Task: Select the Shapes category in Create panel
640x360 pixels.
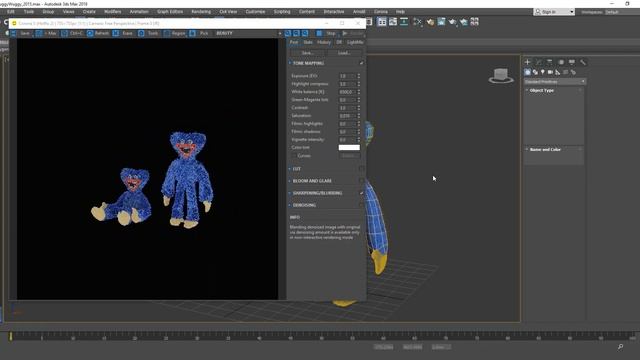Action: pyautogui.click(x=535, y=72)
